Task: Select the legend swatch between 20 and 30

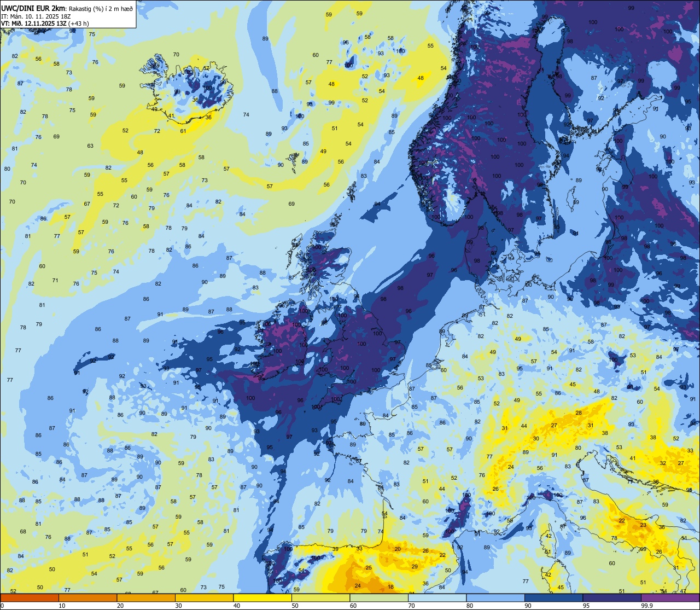Action: pos(146,597)
